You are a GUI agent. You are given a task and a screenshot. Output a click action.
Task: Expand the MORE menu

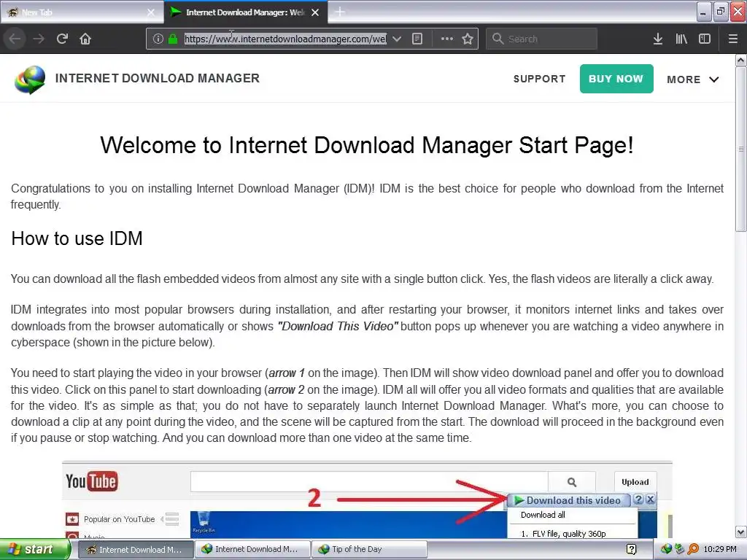693,79
